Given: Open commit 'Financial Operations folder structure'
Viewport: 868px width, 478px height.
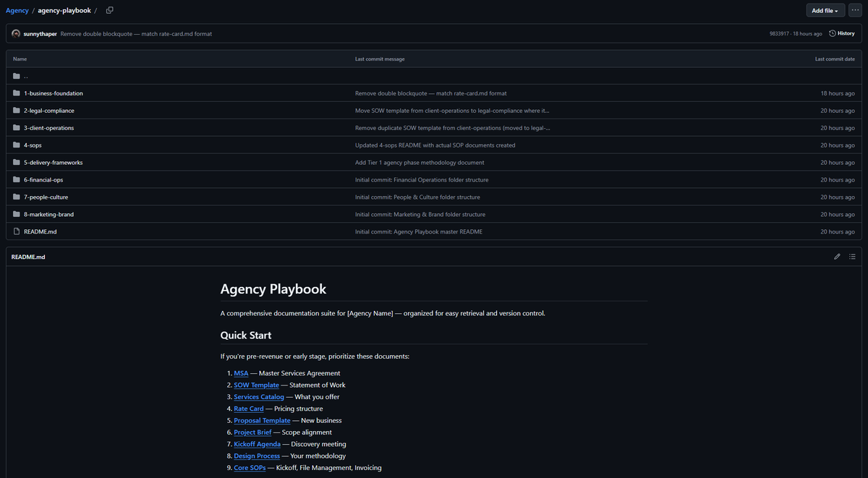Looking at the screenshot, I should tap(422, 180).
